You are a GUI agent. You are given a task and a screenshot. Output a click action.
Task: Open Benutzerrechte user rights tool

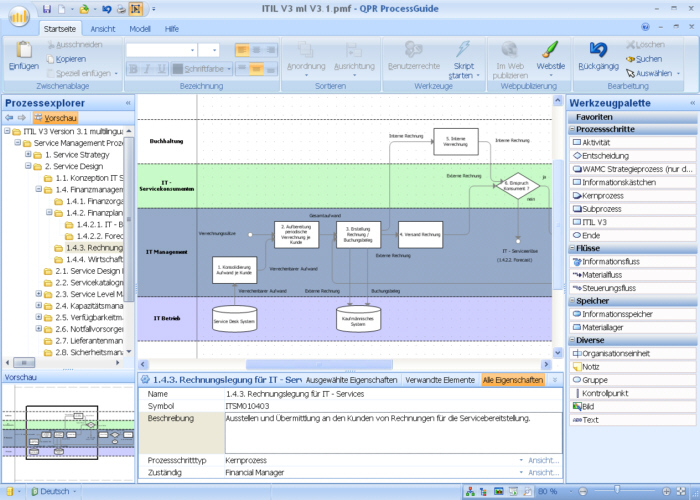point(414,56)
